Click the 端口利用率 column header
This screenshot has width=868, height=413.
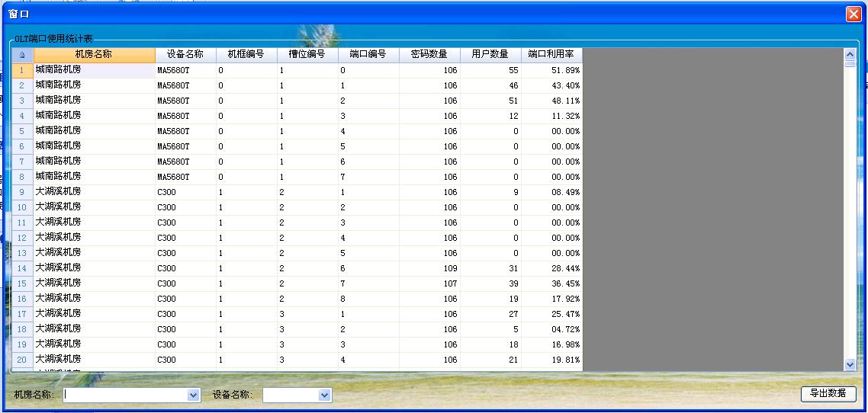click(x=551, y=55)
